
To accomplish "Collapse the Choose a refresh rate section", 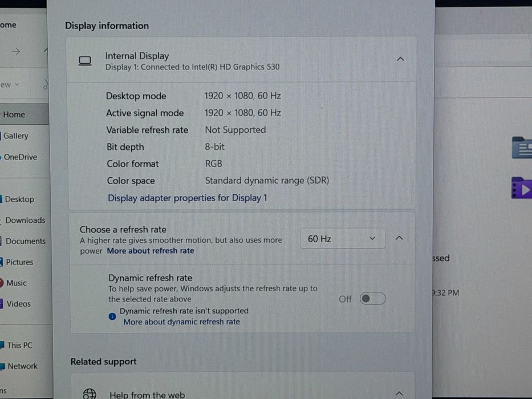I will point(399,238).
